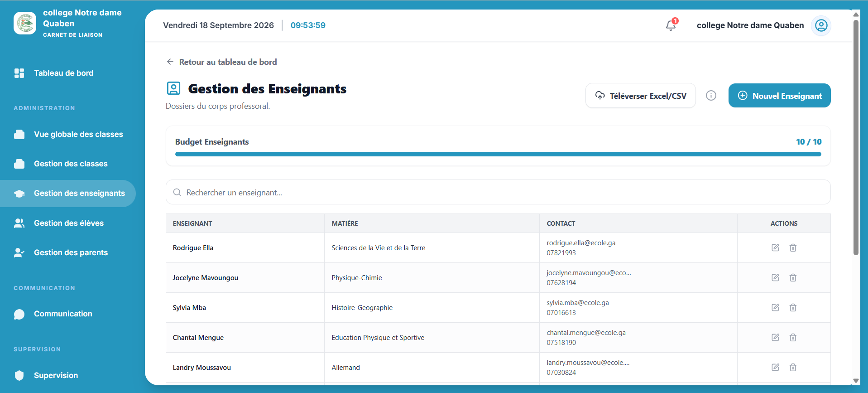Open the Communication section
Image resolution: width=868 pixels, height=393 pixels.
[68, 314]
